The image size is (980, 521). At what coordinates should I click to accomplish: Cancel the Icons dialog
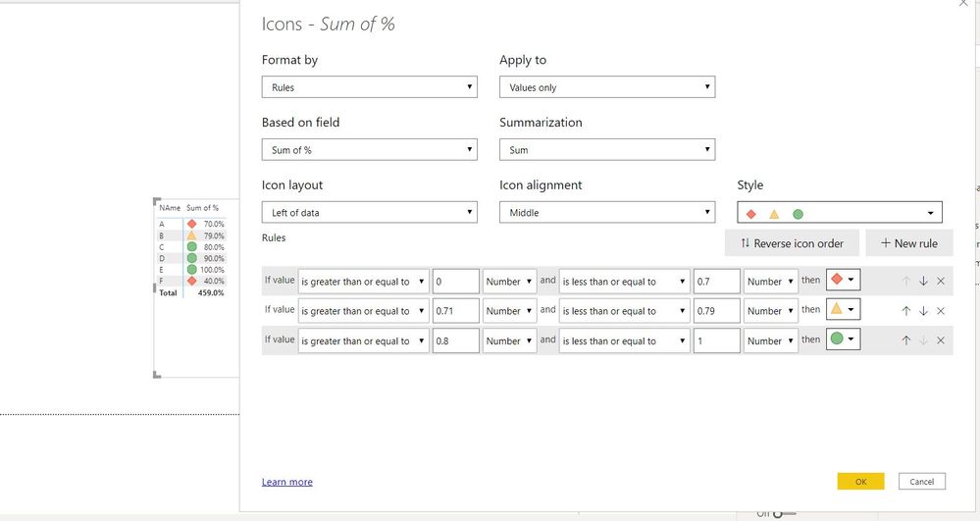pyautogui.click(x=922, y=481)
